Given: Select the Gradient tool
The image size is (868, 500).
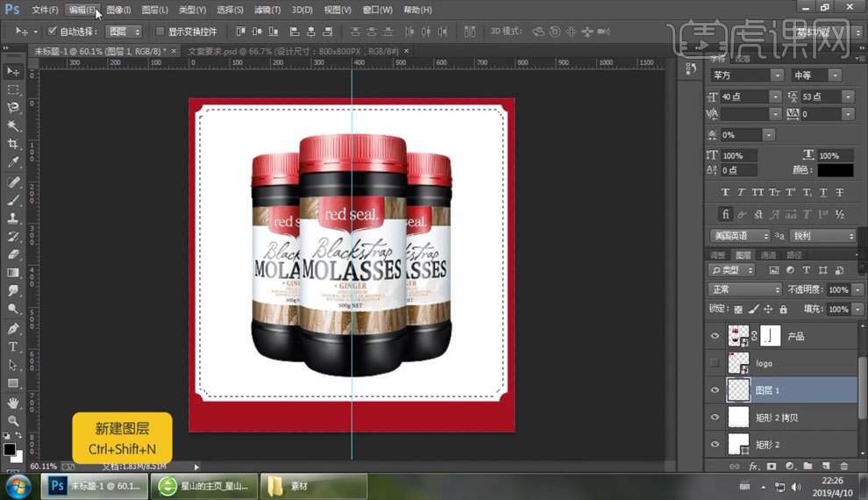Looking at the screenshot, I should tap(13, 273).
